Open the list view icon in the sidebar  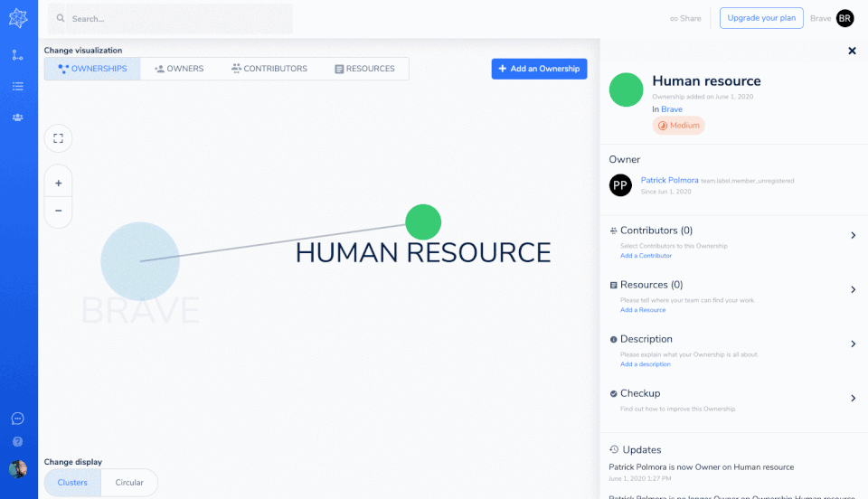(x=18, y=86)
